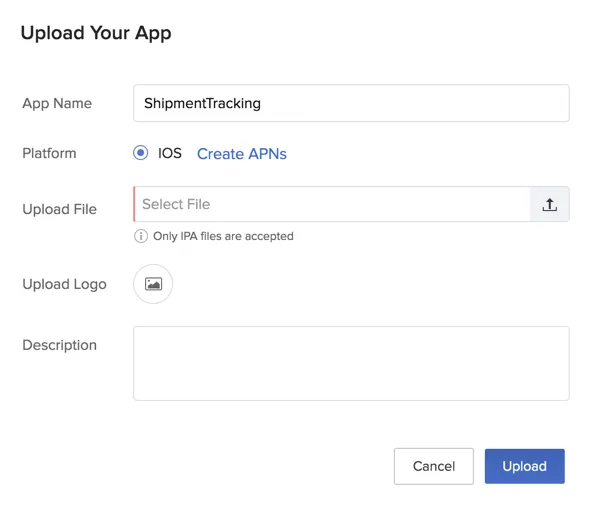The height and width of the screenshot is (505, 593).
Task: Click the Select File placeholder text
Action: tap(176, 204)
